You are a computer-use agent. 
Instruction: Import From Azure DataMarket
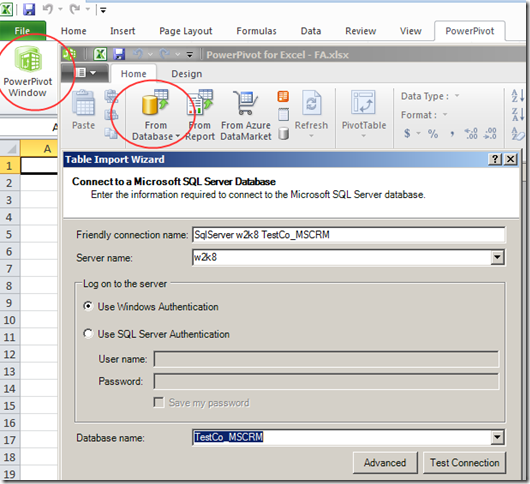(246, 115)
